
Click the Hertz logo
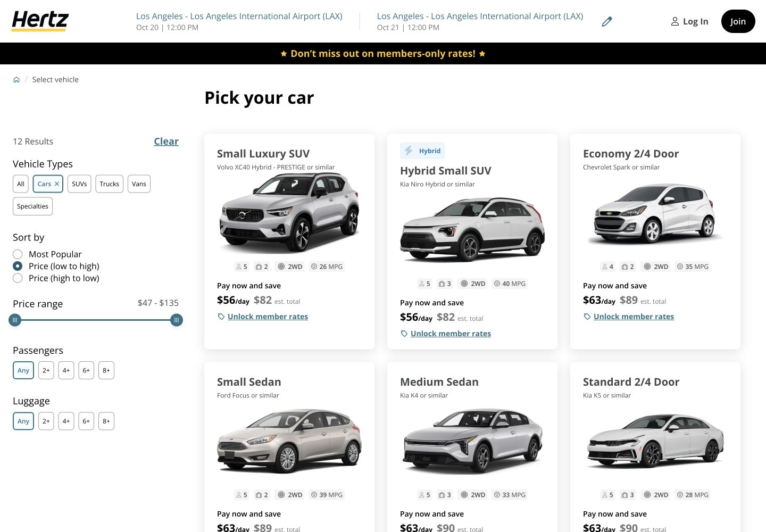(40, 21)
